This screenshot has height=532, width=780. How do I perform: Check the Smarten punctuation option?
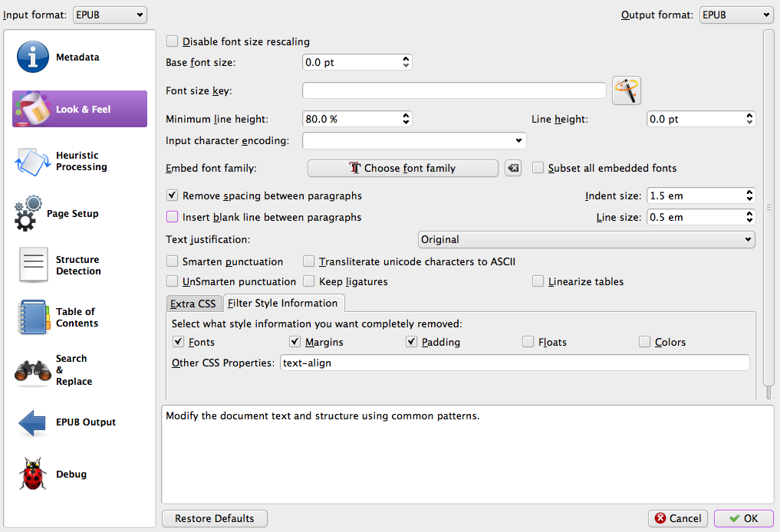tap(173, 261)
